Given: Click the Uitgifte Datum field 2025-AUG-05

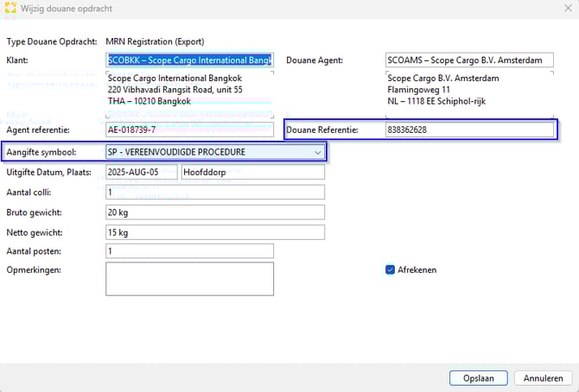Looking at the screenshot, I should point(141,172).
